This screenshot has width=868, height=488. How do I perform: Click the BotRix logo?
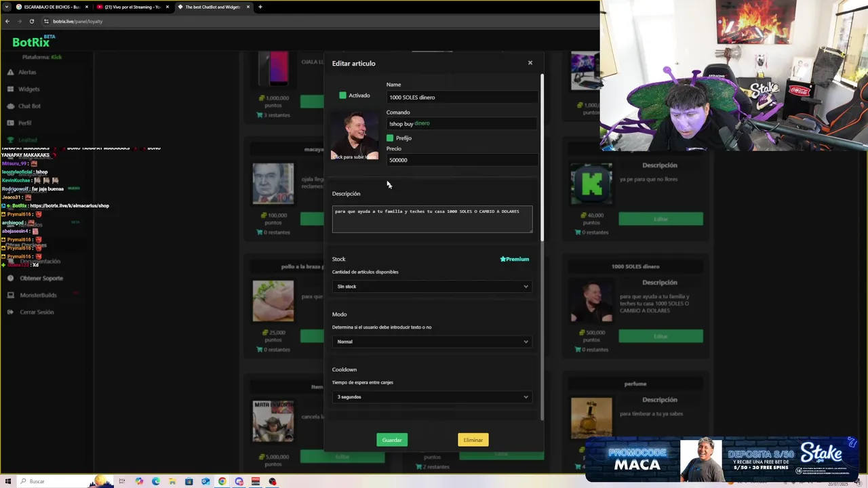34,41
